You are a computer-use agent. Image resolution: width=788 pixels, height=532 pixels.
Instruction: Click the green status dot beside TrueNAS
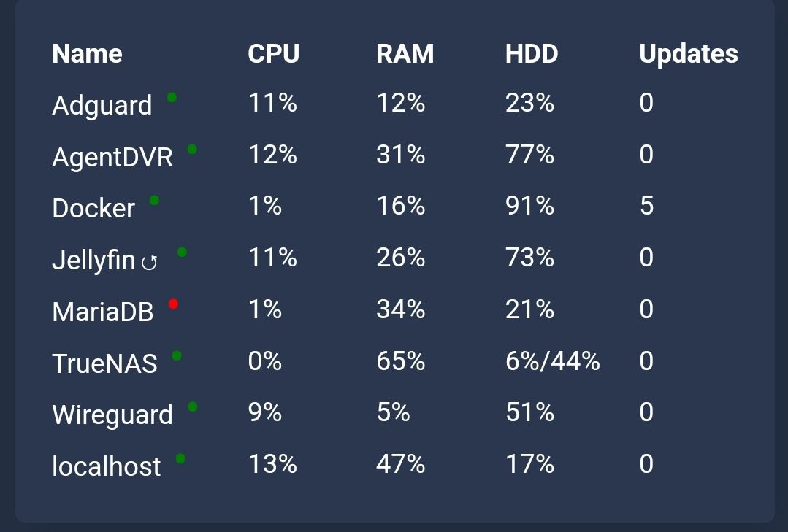[x=177, y=356]
